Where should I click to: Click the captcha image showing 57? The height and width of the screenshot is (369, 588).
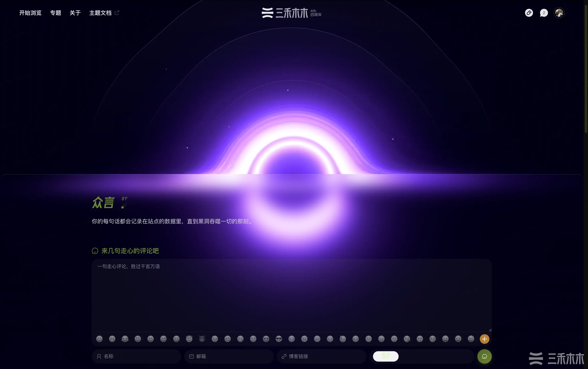[x=386, y=356]
